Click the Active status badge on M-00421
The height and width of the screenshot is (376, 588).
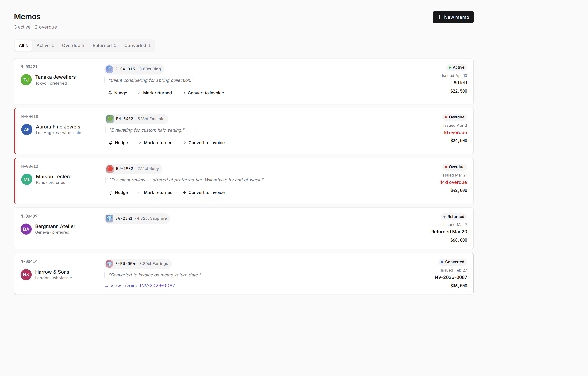pyautogui.click(x=456, y=67)
